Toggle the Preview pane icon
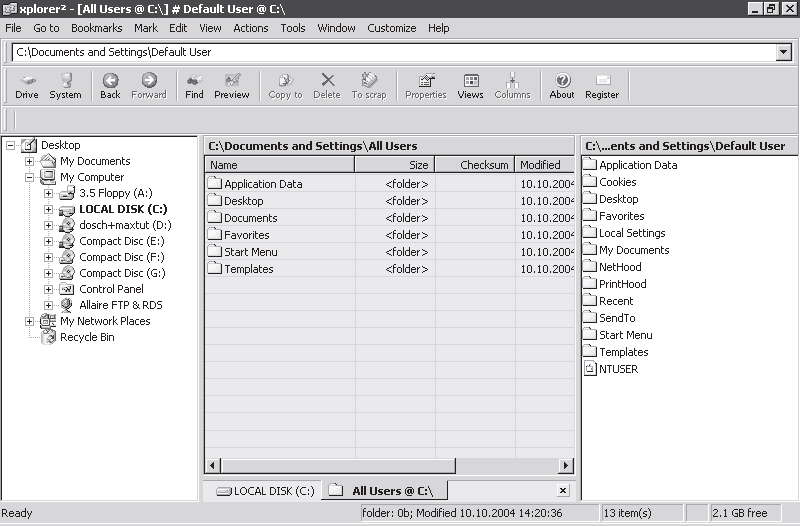 pos(232,86)
